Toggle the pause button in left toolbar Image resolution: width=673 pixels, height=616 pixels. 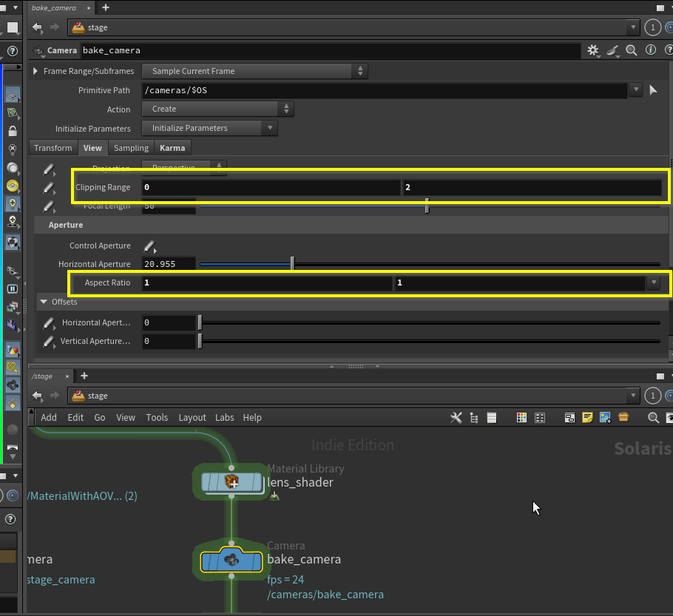[13, 289]
